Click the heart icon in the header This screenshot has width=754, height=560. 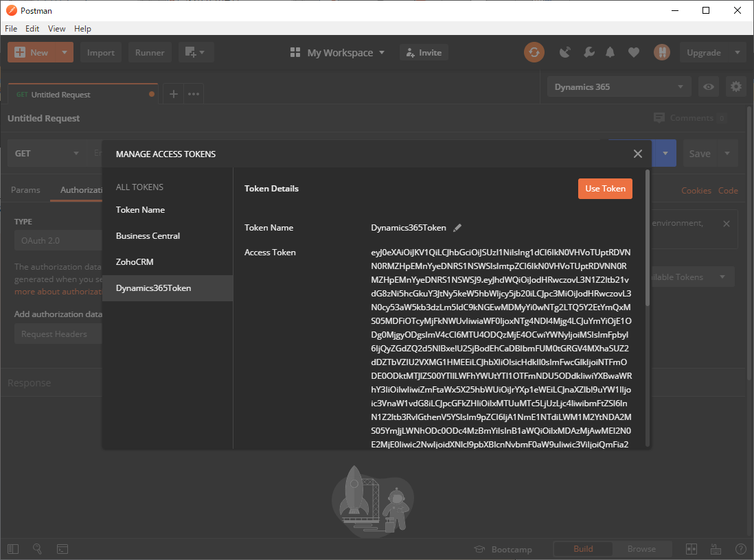point(634,52)
